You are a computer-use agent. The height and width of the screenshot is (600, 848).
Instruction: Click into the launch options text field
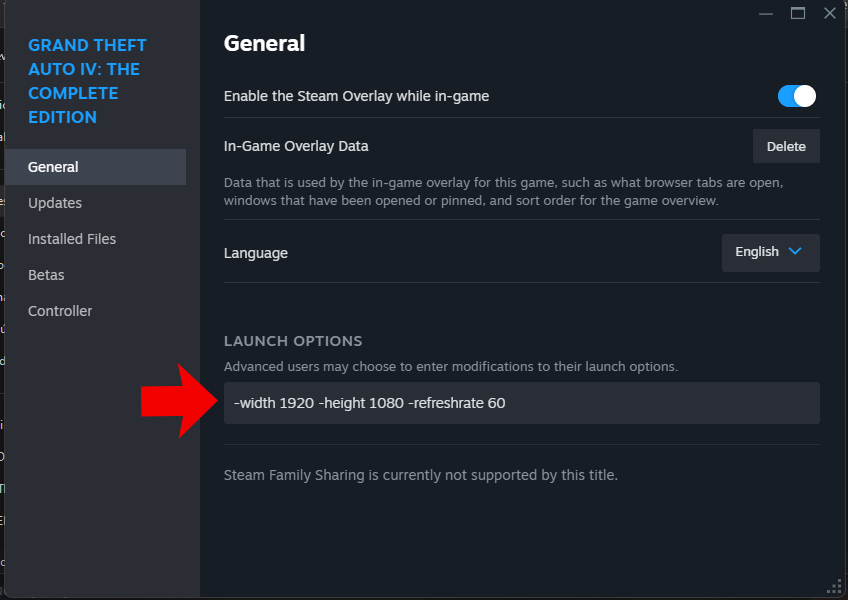[x=521, y=403]
